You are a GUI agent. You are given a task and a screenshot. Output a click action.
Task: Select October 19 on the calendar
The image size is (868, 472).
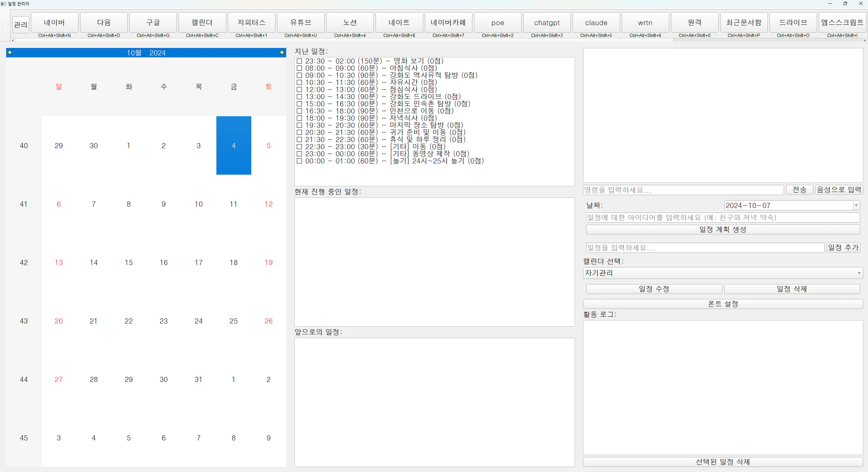[269, 263]
